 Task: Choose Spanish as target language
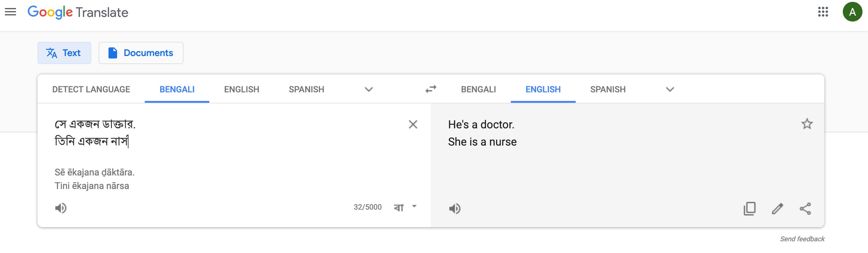click(608, 89)
